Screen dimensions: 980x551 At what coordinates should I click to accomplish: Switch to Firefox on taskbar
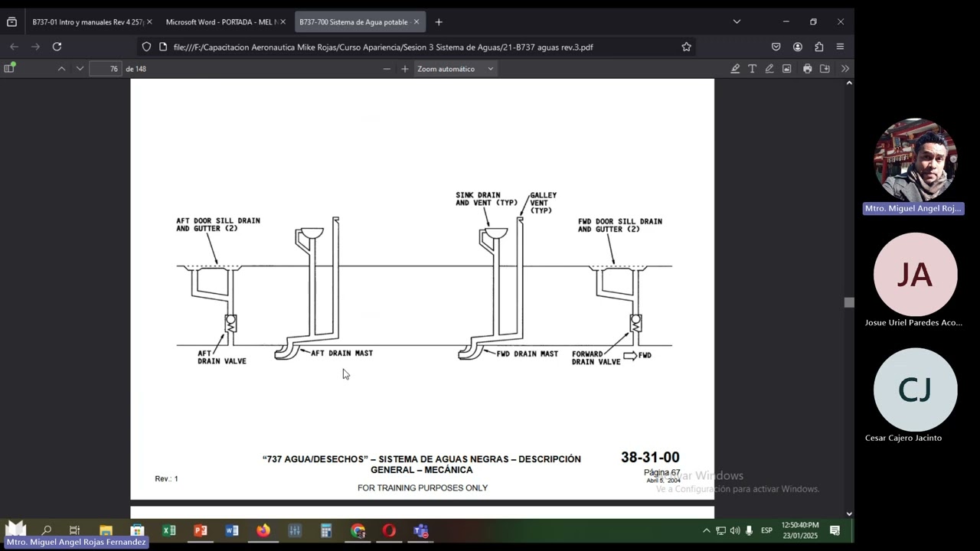(x=263, y=530)
